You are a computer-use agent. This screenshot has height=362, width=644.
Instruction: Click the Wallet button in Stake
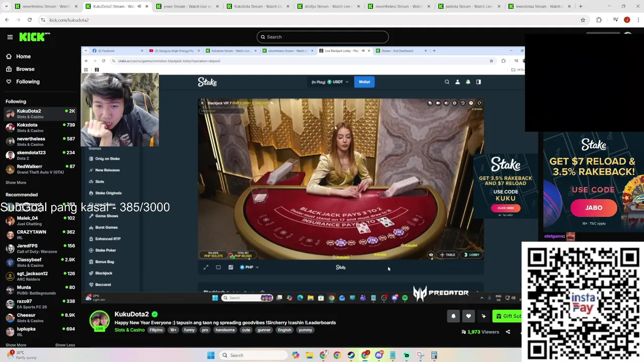tap(364, 82)
